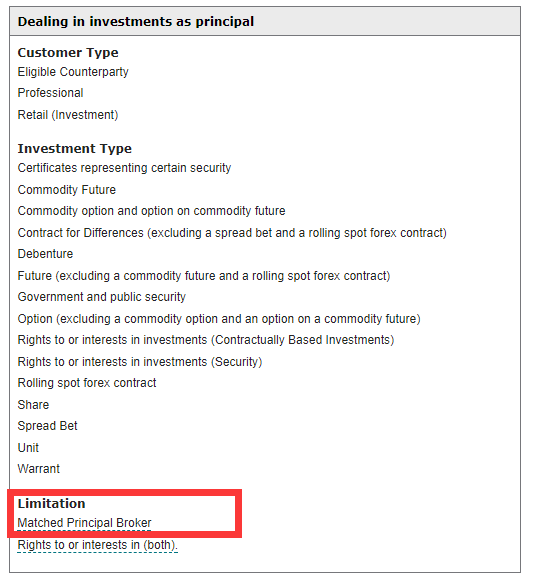The width and height of the screenshot is (541, 587).
Task: Open the Rights to or interests in (both) link
Action: pos(97,545)
